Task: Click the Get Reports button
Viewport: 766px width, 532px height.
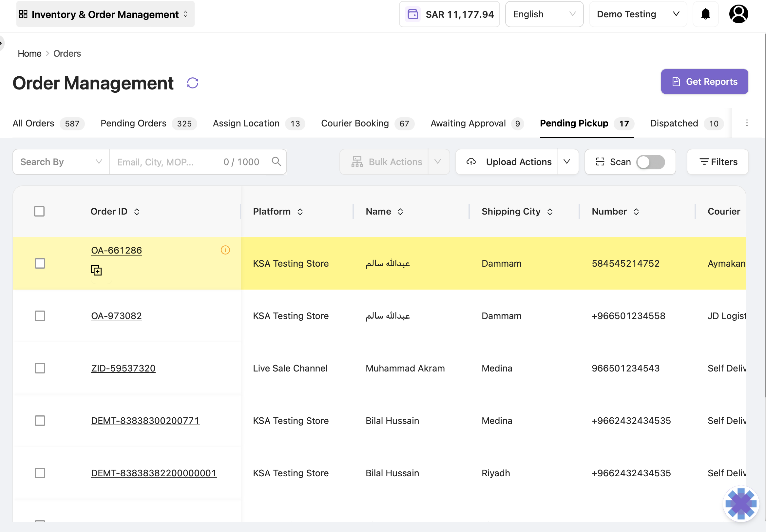Action: click(704, 82)
